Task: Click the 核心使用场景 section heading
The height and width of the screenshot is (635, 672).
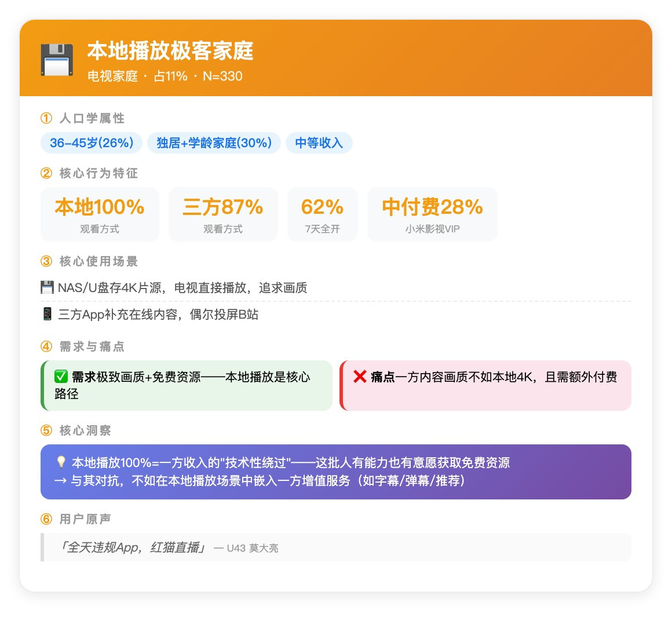Action: pos(98,261)
